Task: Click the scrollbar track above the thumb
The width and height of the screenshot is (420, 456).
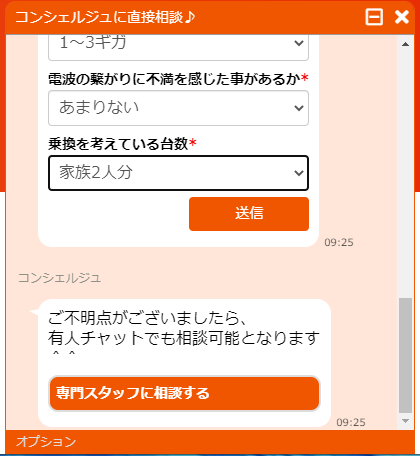Action: click(405, 173)
